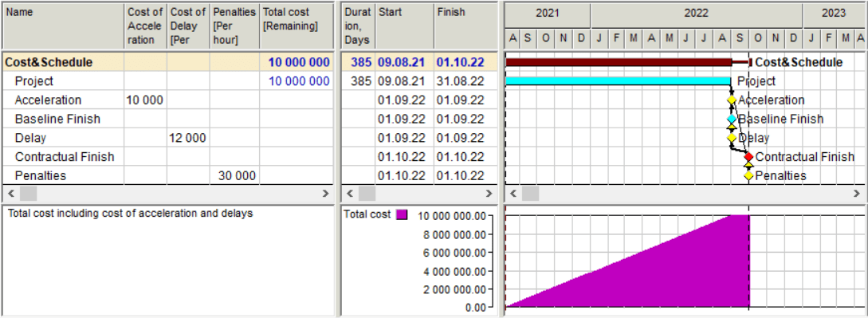The image size is (868, 318).
Task: Select the Penalties row name
Action: point(41,176)
